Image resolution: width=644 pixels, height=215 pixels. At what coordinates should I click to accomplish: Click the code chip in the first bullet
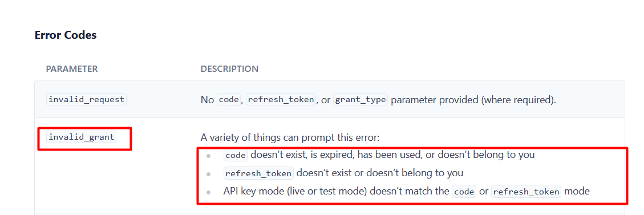[236, 156]
